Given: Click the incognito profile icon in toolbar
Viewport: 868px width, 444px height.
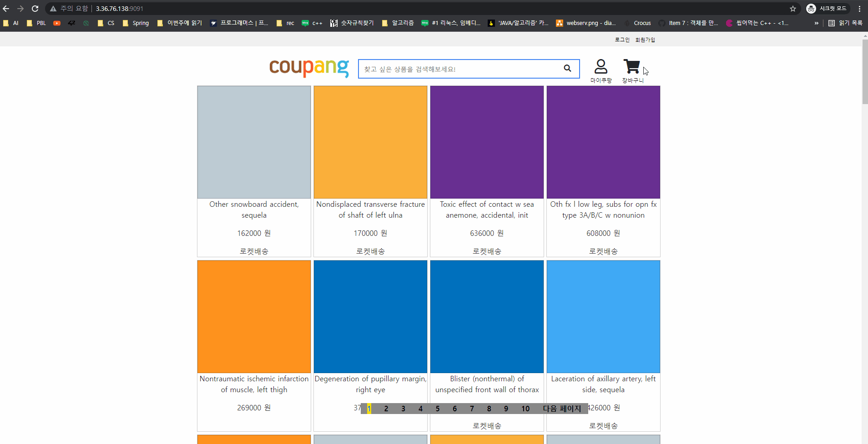Looking at the screenshot, I should [x=812, y=8].
